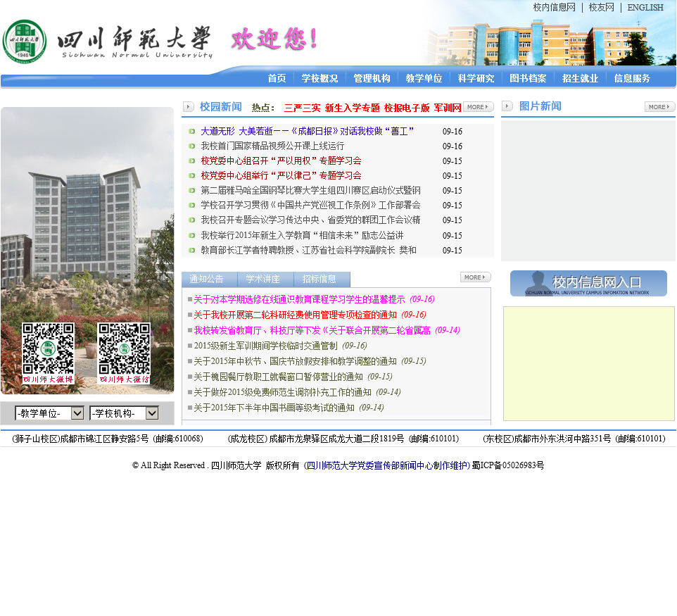The image size is (677, 616).
Task: Open 校报电子版 hot topic link
Action: tap(407, 108)
